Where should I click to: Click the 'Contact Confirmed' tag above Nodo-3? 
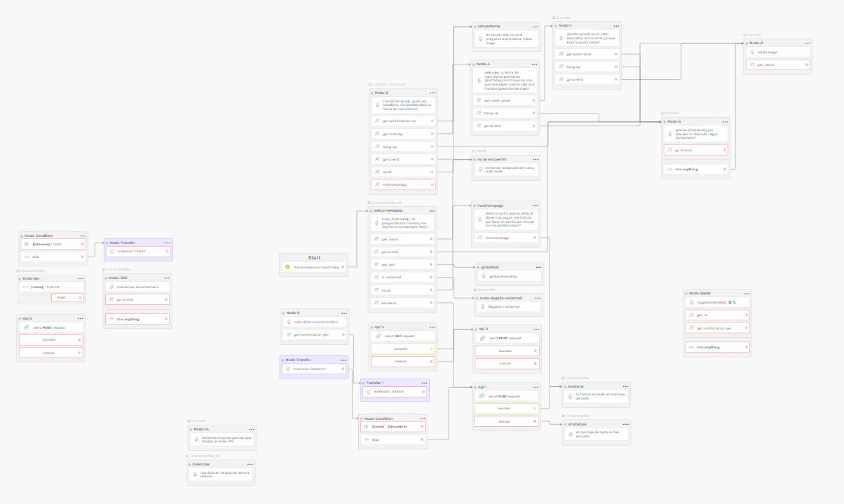click(x=387, y=84)
